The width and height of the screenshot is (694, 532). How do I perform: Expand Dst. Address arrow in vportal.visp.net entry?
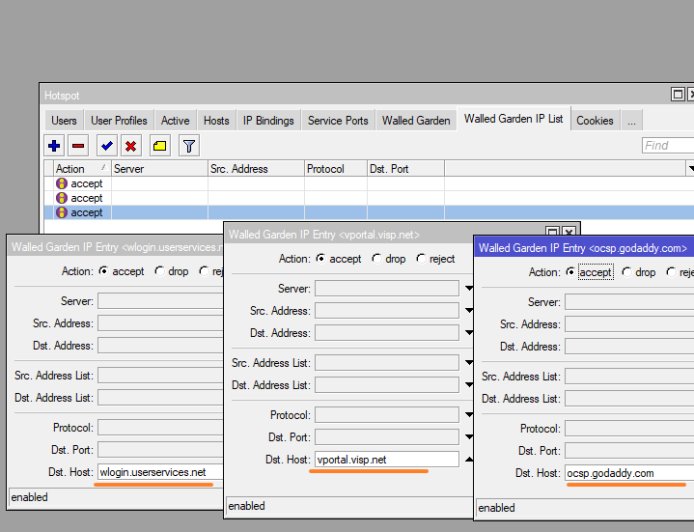(469, 333)
